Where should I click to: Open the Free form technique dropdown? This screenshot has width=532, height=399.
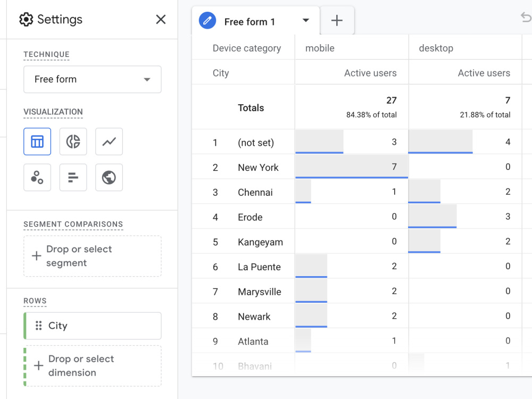click(x=92, y=79)
